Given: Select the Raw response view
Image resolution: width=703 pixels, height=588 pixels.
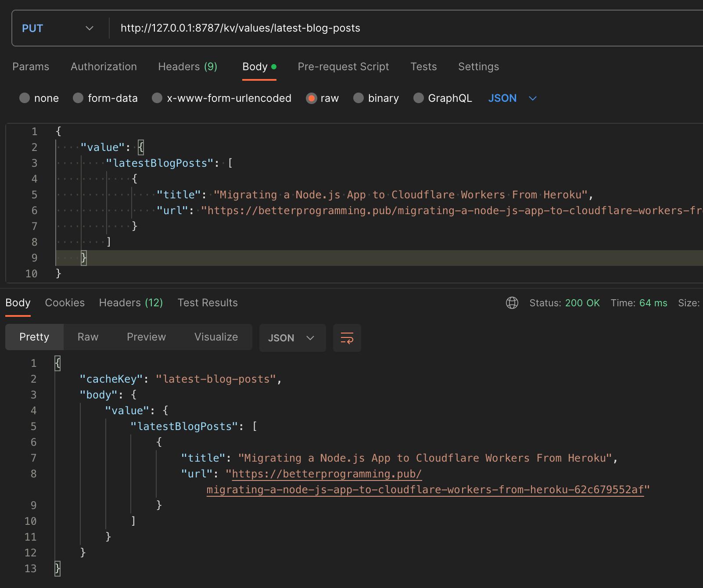Looking at the screenshot, I should (88, 337).
